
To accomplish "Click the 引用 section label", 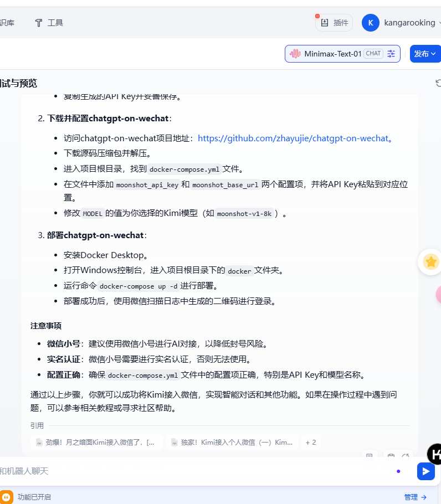I will pos(37,426).
